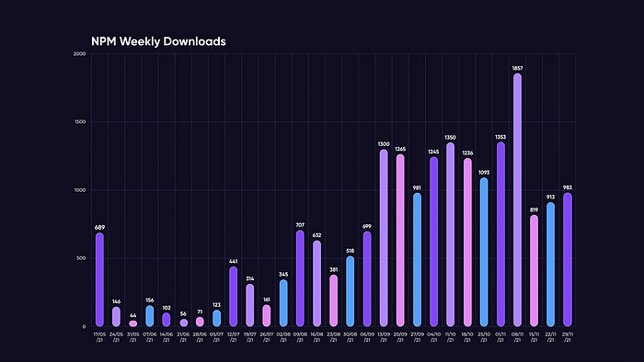644x362 pixels.
Task: Select the 24/05/21 date label
Action: (x=116, y=337)
